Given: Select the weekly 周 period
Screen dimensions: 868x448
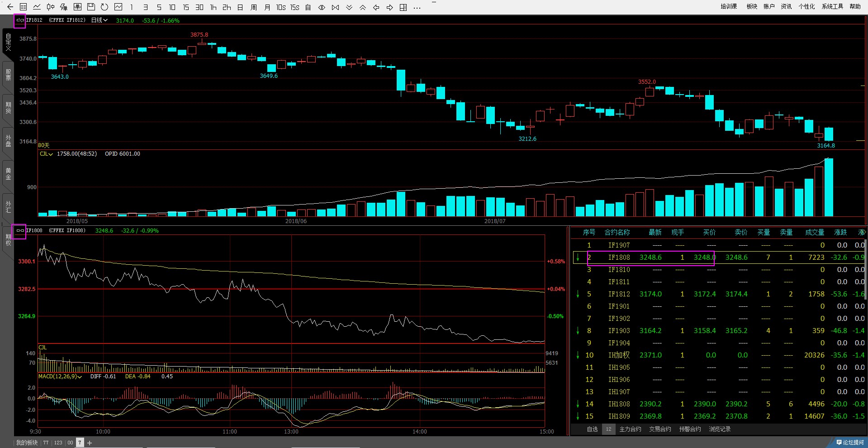Looking at the screenshot, I should (x=254, y=7).
